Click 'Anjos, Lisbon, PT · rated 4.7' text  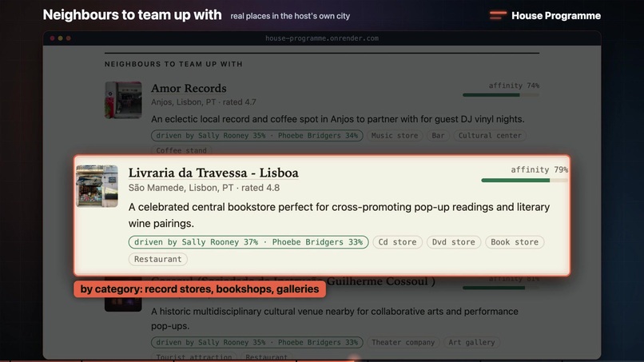[x=203, y=102]
